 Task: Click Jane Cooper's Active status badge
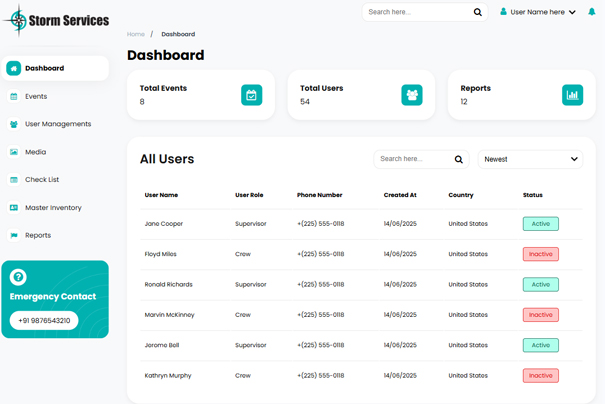(540, 224)
